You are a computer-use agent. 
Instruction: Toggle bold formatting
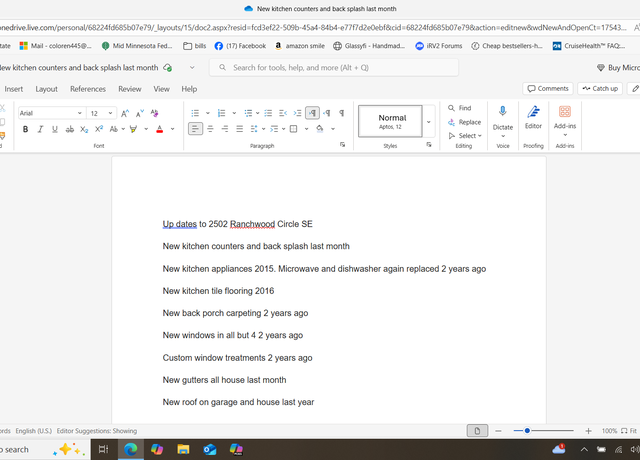pos(25,129)
